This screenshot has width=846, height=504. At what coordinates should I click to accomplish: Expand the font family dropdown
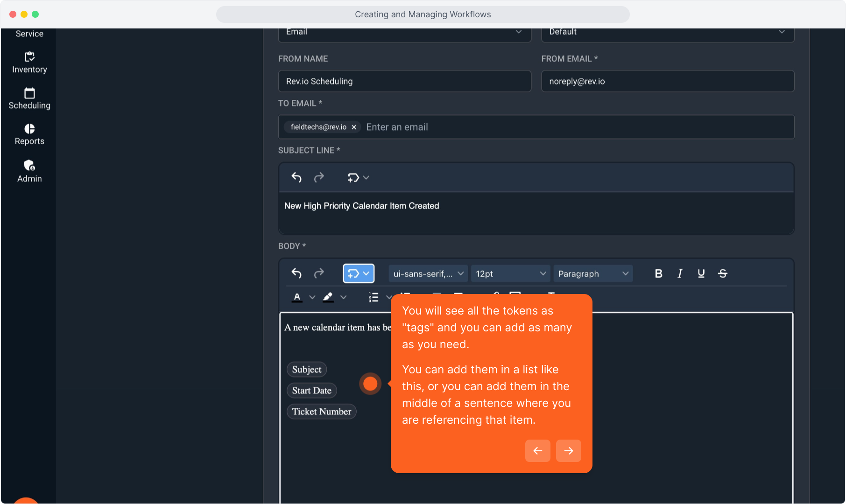pos(428,273)
